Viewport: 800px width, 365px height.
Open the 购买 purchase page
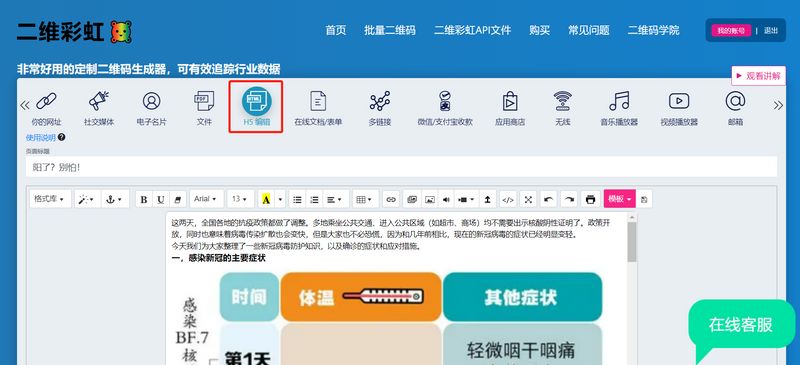click(539, 30)
